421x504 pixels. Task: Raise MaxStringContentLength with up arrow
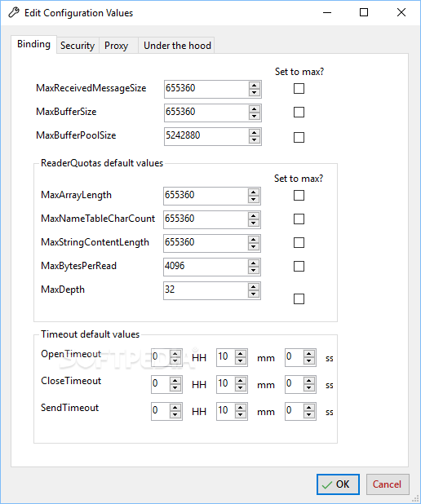pos(254,240)
